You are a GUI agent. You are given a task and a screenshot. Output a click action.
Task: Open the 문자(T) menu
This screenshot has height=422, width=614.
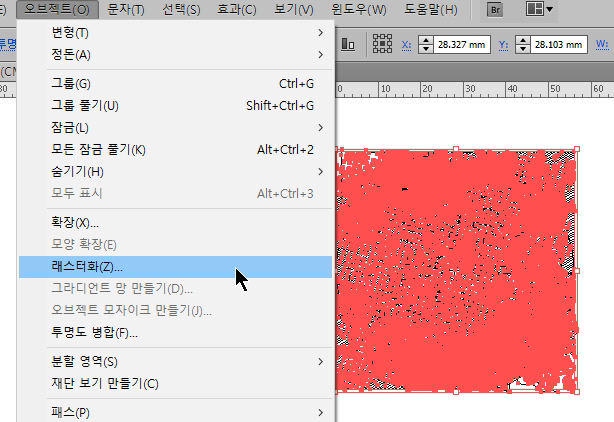pyautogui.click(x=126, y=9)
